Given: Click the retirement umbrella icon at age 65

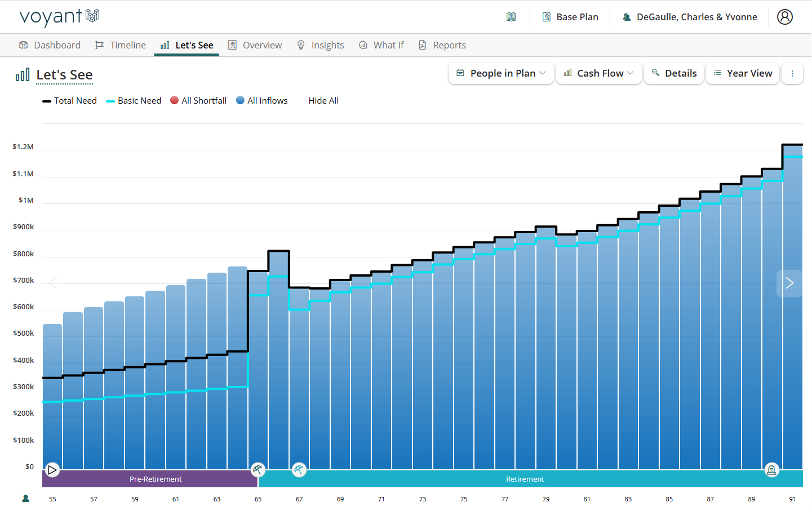Looking at the screenshot, I should 258,469.
